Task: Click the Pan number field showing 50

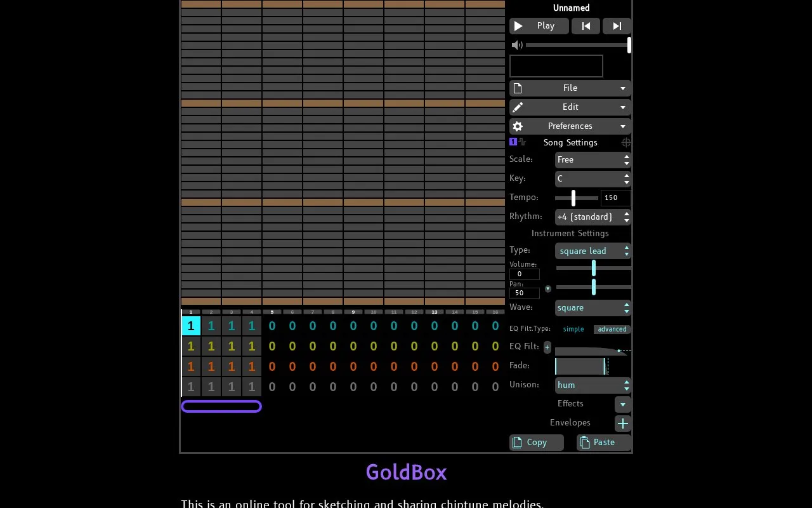Action: [x=525, y=293]
